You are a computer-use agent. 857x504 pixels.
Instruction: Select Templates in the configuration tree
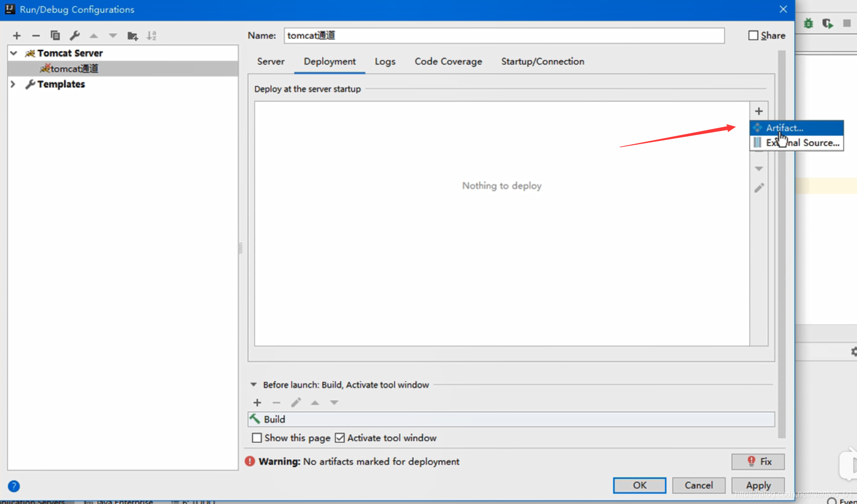61,84
